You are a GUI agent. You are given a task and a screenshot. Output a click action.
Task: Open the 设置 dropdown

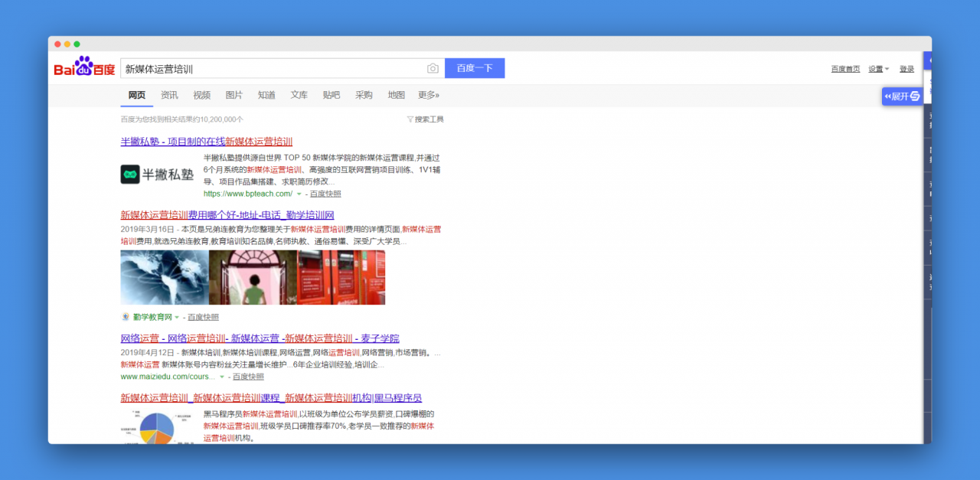coord(878,69)
